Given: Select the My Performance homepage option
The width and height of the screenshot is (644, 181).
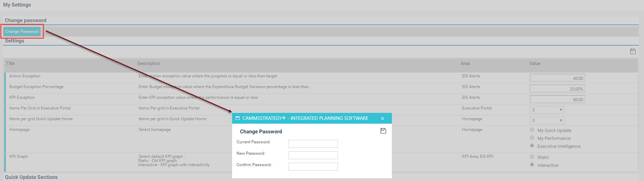Looking at the screenshot, I should [x=532, y=138].
